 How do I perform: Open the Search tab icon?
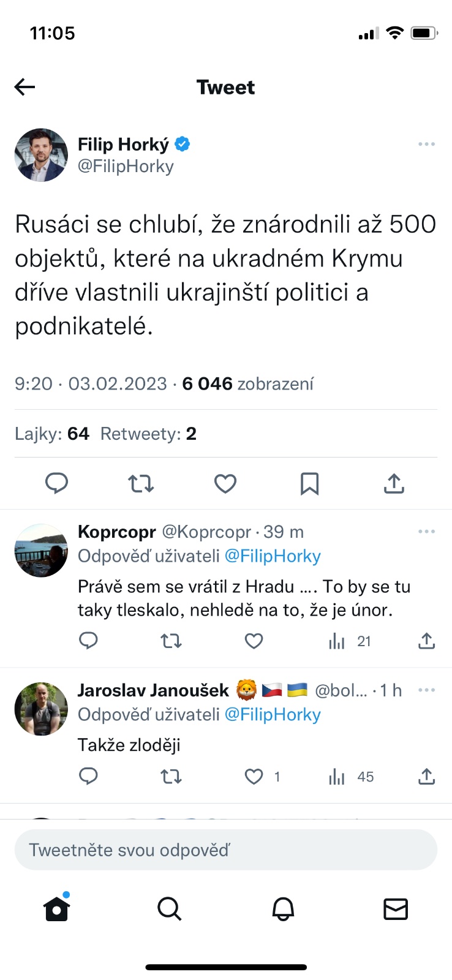pyautogui.click(x=169, y=909)
